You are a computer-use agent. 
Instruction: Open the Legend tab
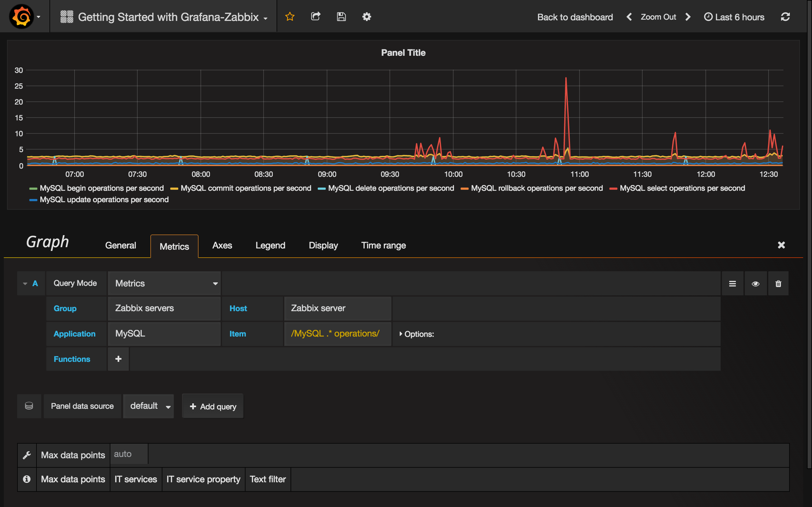coord(270,246)
